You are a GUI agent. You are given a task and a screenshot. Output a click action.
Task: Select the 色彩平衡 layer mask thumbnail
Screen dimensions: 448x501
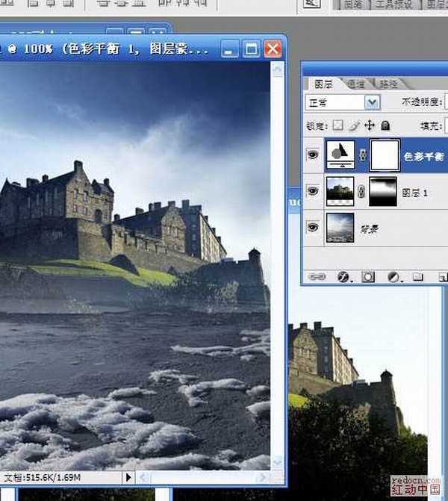click(x=385, y=155)
